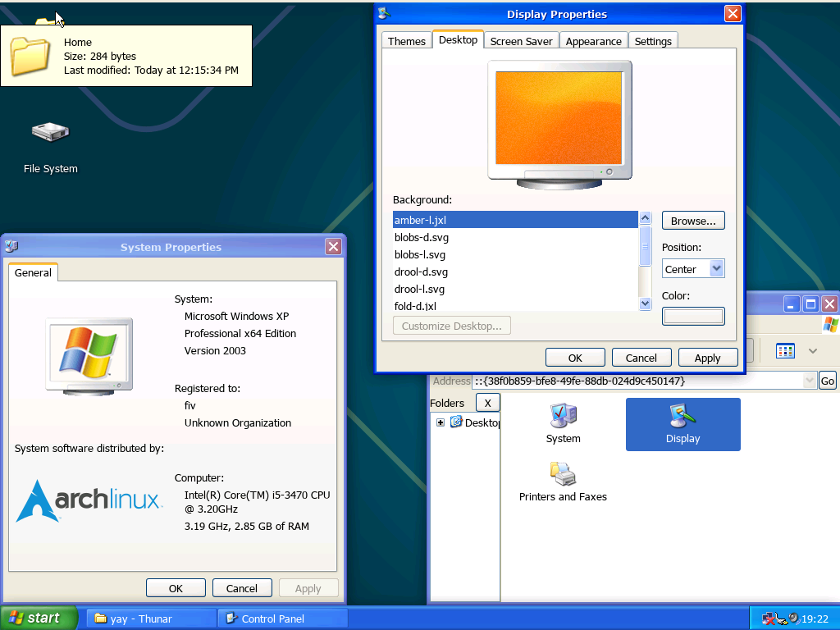Switch to the Appearance tab
The width and height of the screenshot is (840, 630).
593,41
